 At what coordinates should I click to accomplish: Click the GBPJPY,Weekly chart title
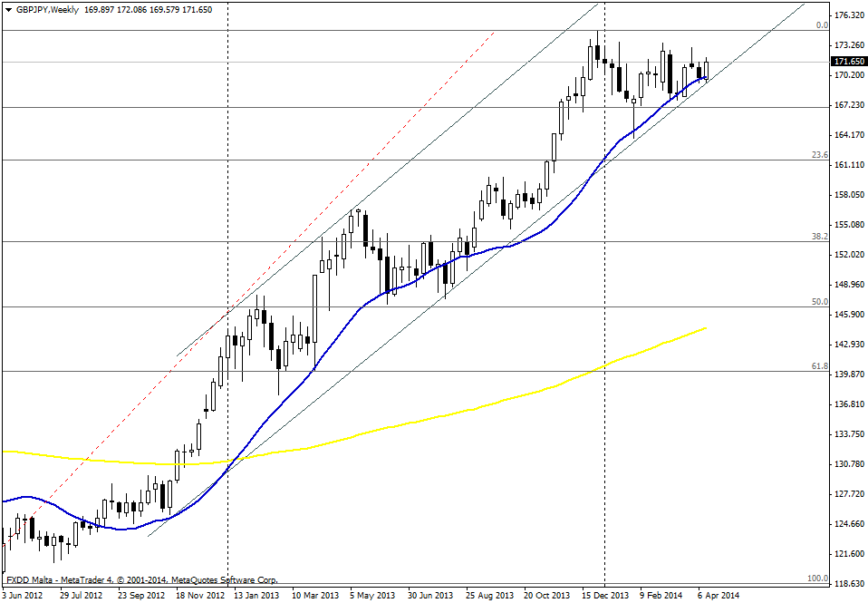click(45, 9)
